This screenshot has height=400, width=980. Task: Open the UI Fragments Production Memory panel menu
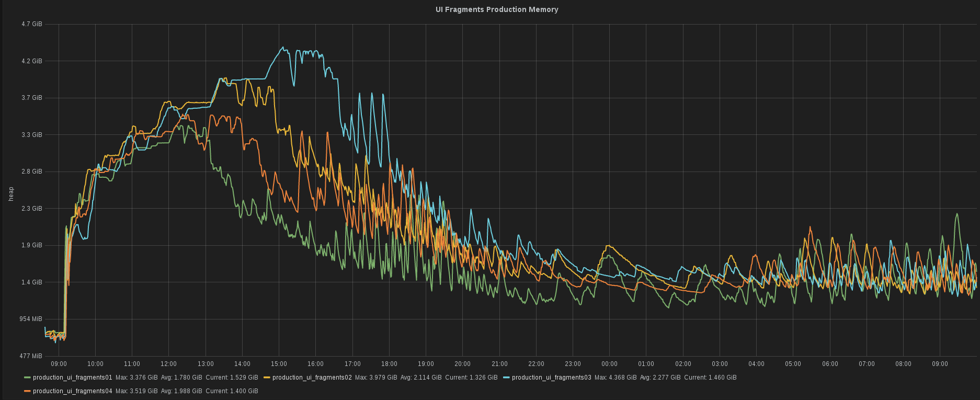[x=496, y=9]
